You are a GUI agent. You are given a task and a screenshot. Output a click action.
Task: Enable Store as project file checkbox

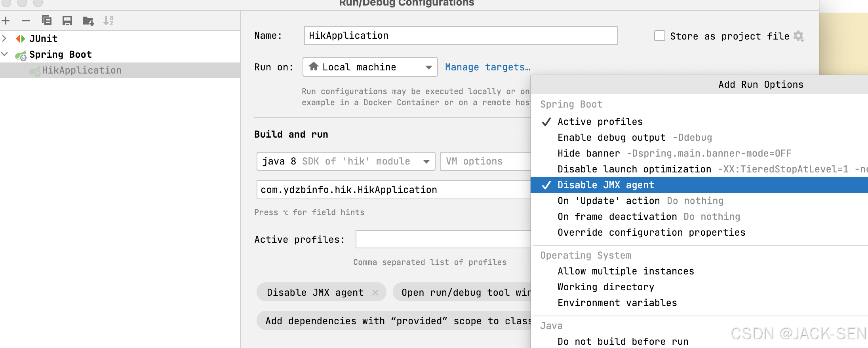[660, 36]
